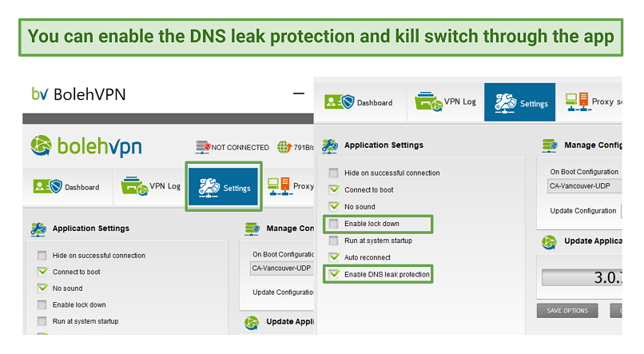
Task: Open Dashboard tab in right panel
Action: coord(360,101)
